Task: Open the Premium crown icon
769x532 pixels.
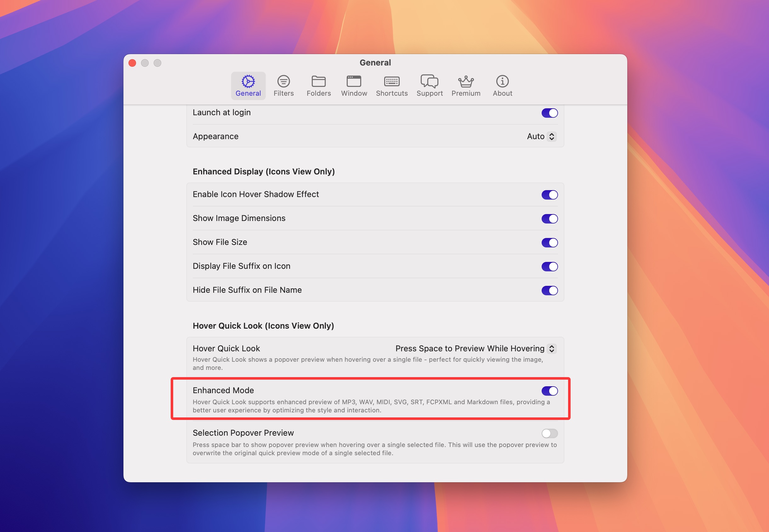Action: click(x=465, y=81)
